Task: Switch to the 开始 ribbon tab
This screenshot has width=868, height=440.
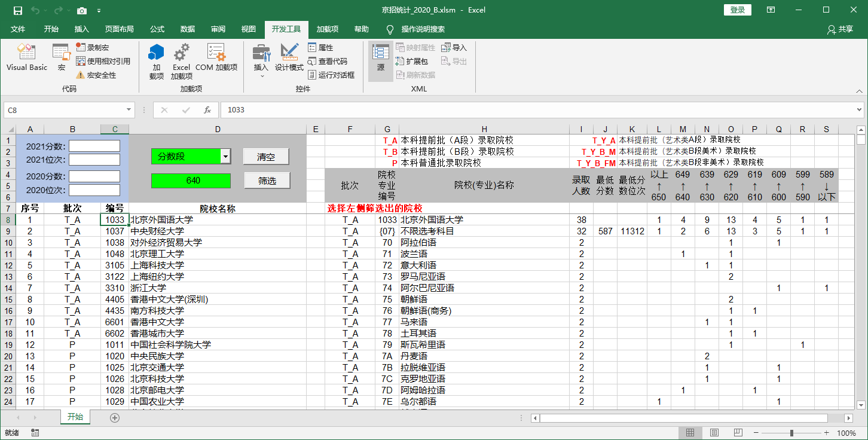Action: (x=51, y=29)
